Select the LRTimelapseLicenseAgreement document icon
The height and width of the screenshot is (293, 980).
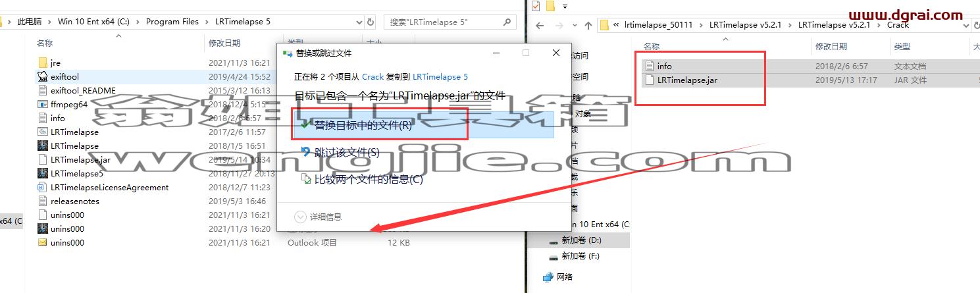[43, 188]
